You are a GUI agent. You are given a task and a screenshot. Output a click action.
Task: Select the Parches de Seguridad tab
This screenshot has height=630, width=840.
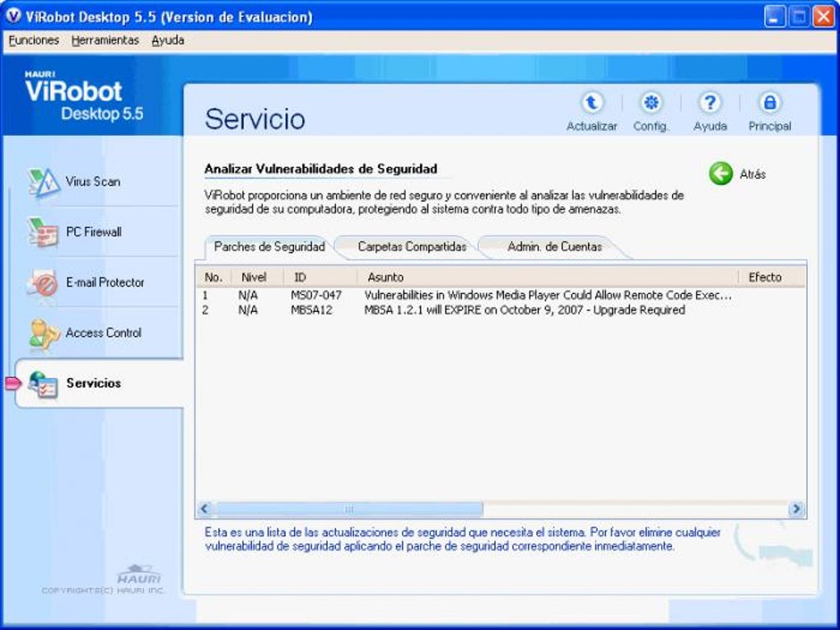click(268, 246)
